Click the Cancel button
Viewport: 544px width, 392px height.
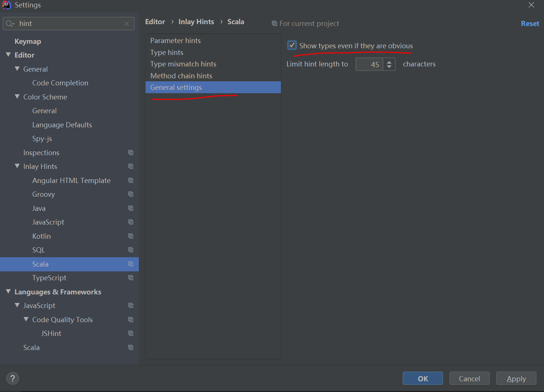(x=469, y=379)
